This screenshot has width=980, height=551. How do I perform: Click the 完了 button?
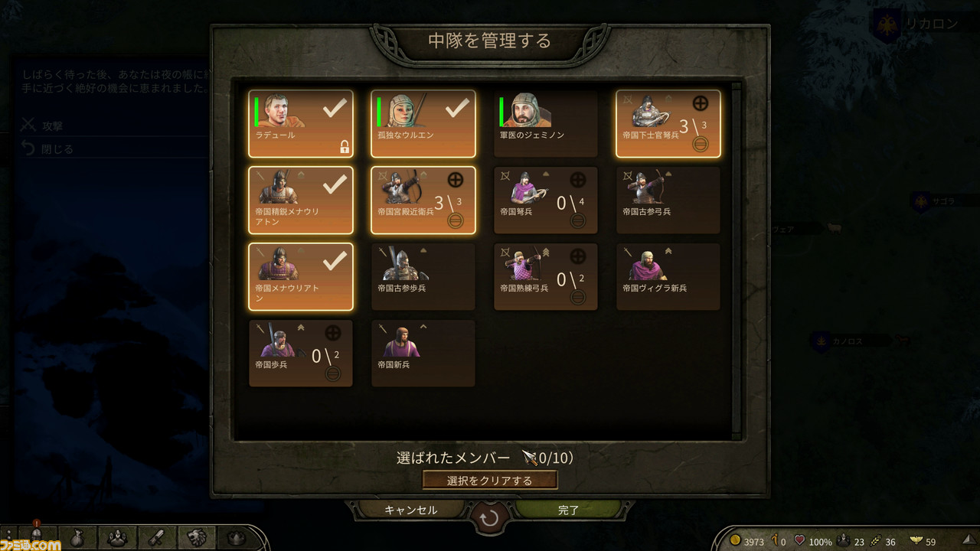pyautogui.click(x=569, y=510)
